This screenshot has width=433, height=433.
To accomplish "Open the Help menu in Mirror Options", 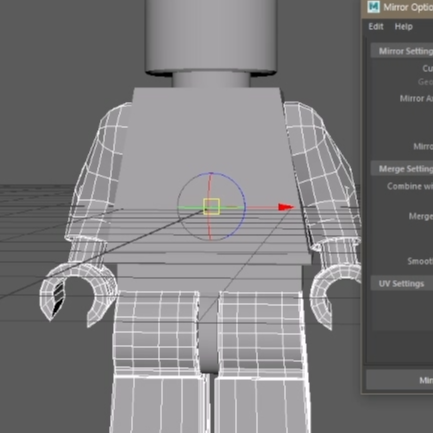I will pos(403,27).
